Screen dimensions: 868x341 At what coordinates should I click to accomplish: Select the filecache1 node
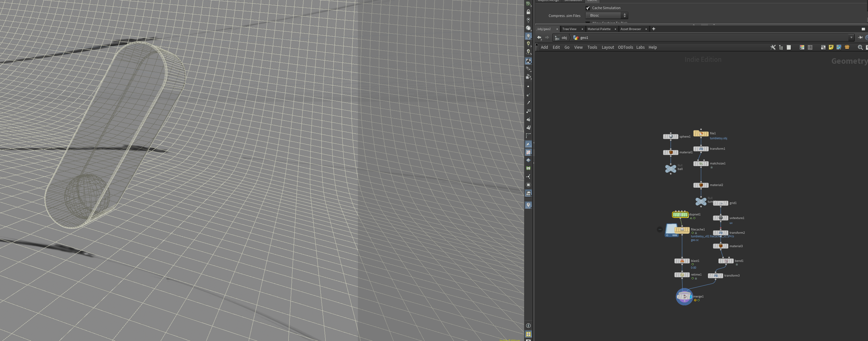682,230
